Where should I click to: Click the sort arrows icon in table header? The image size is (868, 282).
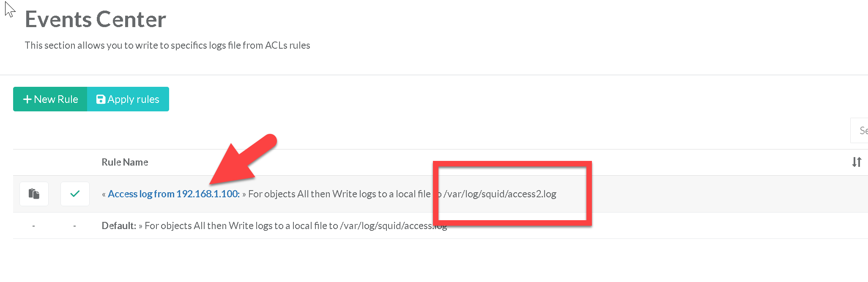click(857, 162)
